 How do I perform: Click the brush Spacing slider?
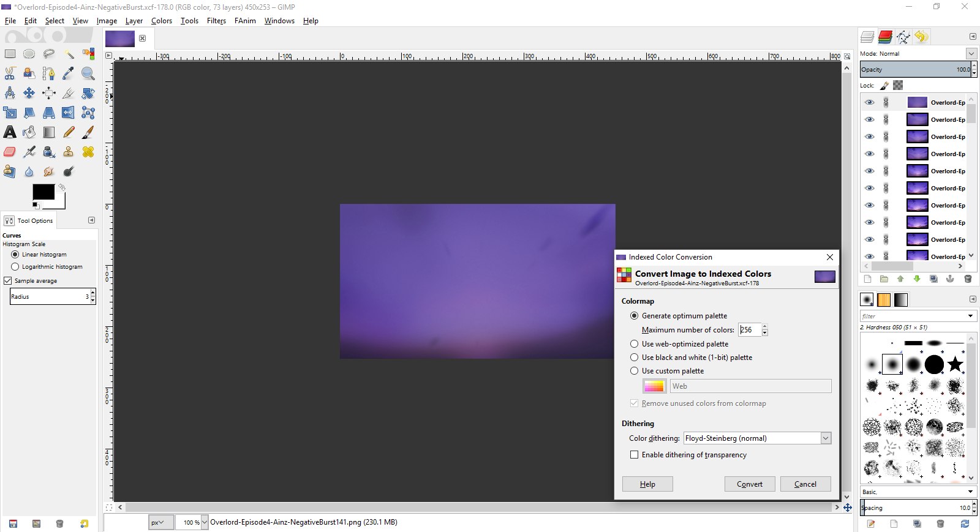point(915,508)
